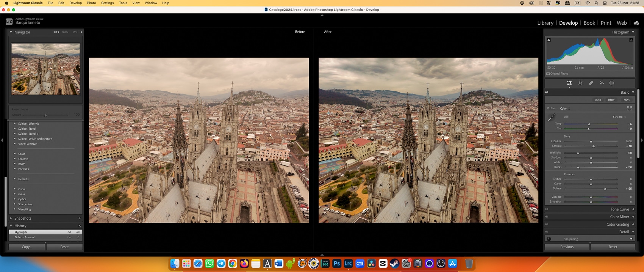
Task: Toggle Tone Curve panel eye switch
Action: click(547, 209)
